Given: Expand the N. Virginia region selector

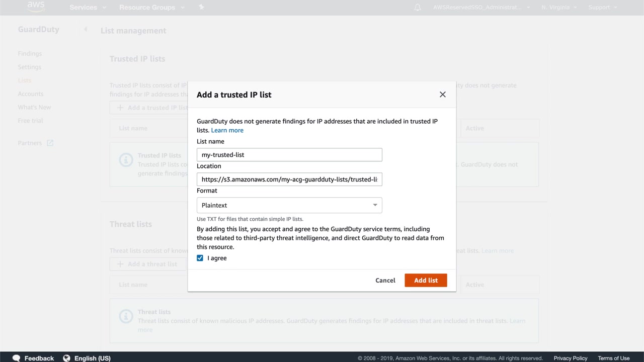Looking at the screenshot, I should (559, 8).
